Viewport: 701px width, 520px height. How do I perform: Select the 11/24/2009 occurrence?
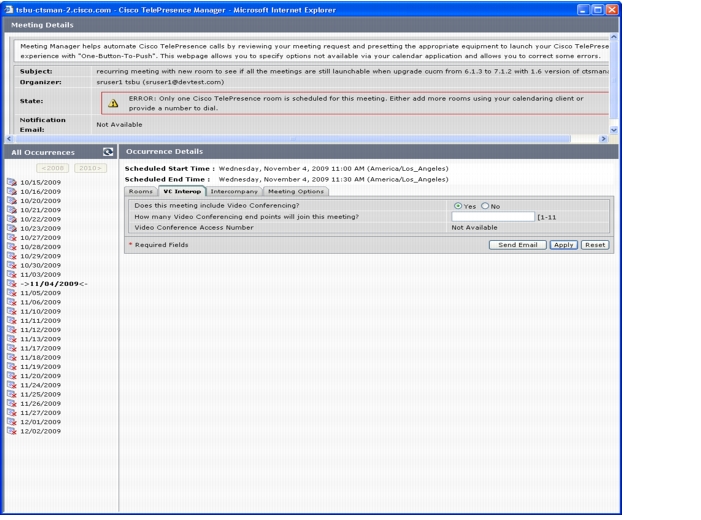click(x=40, y=385)
